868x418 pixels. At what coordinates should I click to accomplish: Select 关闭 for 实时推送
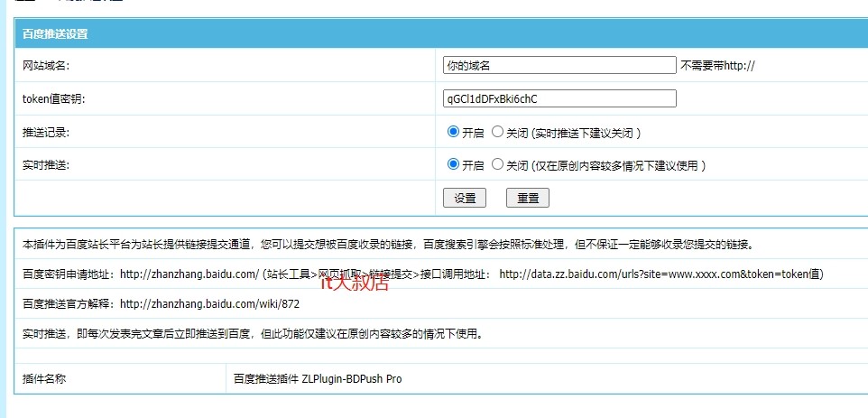coord(498,164)
